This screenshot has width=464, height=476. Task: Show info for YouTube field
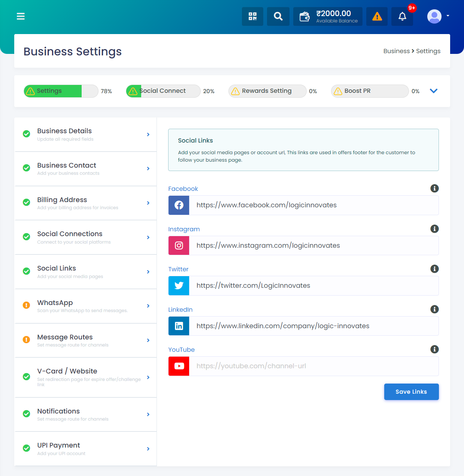coord(434,349)
